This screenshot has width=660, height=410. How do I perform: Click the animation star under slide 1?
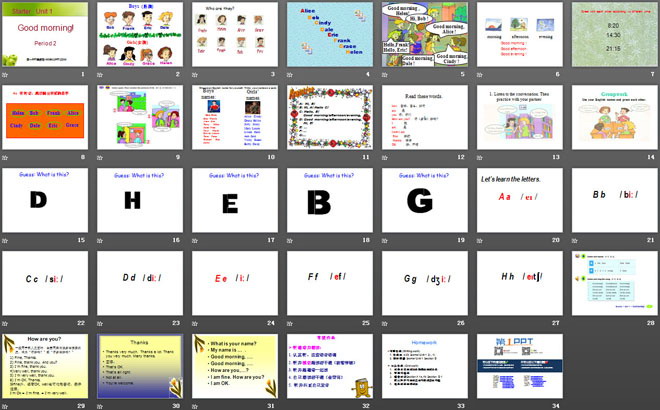[5, 75]
